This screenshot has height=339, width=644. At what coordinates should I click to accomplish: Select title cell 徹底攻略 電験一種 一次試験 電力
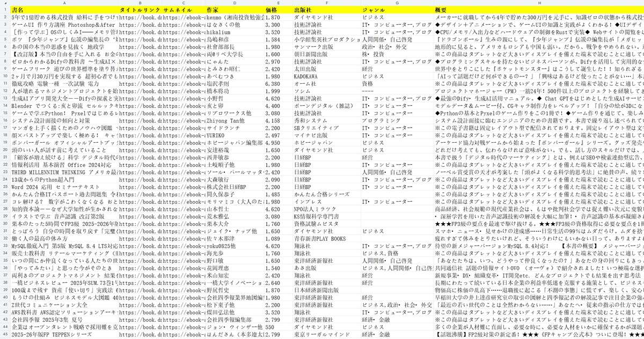(64, 84)
